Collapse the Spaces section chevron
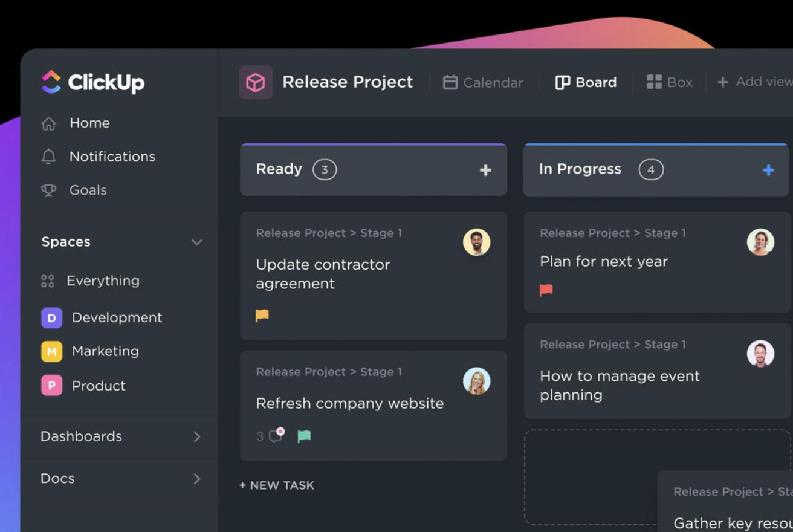793x532 pixels. (196, 242)
